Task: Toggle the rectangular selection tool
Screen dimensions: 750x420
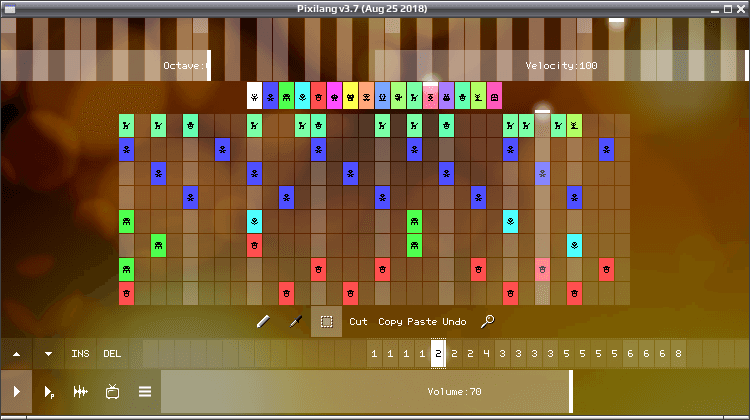Action: (327, 321)
